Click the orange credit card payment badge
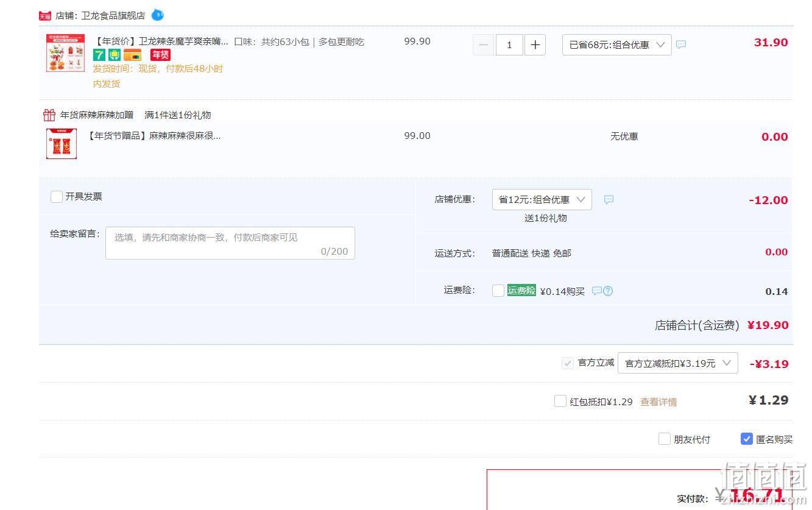Screen dimensions: 812x510 tap(132, 55)
